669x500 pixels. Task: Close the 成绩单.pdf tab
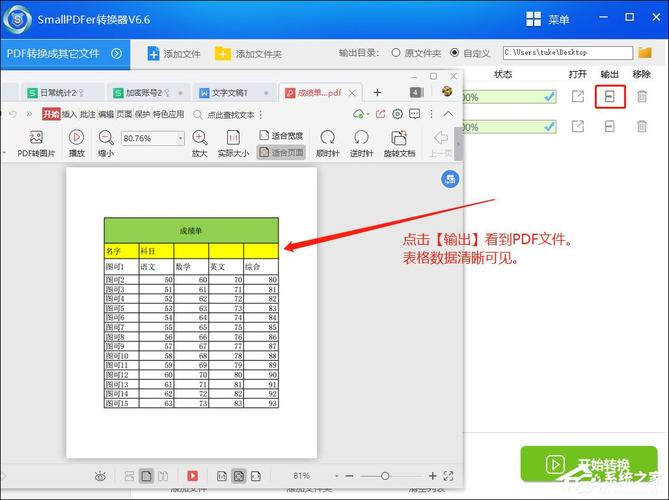coord(352,93)
